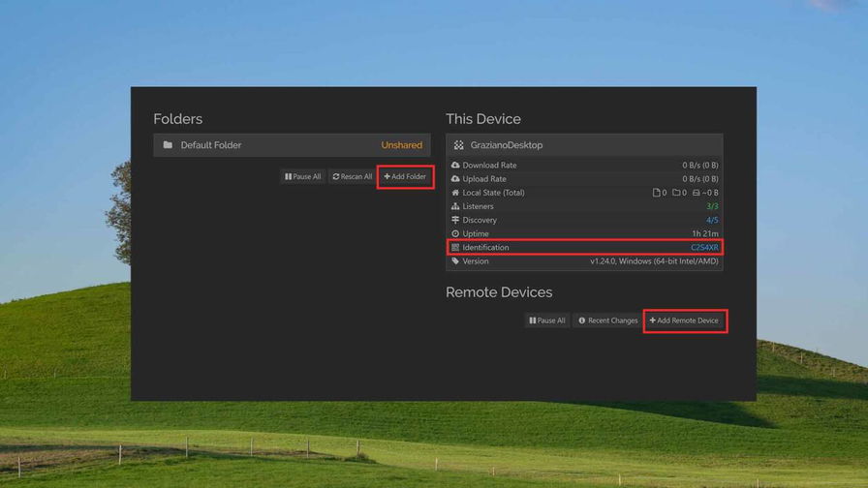This screenshot has width=868, height=488.
Task: Click the Folders heading
Action: 177,119
